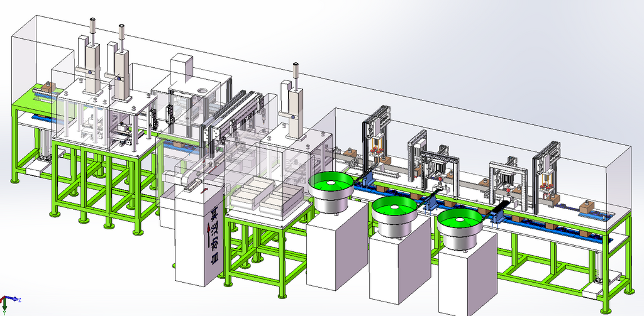Select the far-left press cylinder column

(92, 57)
